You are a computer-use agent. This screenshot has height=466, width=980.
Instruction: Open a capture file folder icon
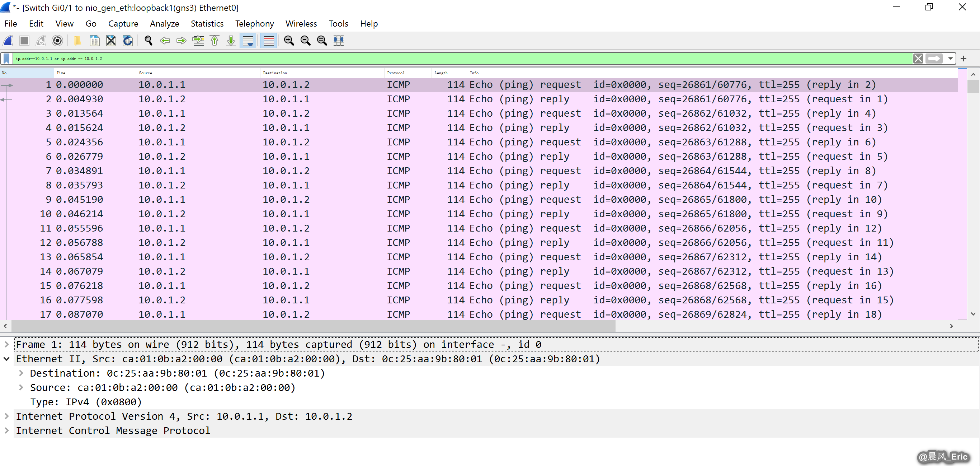(77, 40)
